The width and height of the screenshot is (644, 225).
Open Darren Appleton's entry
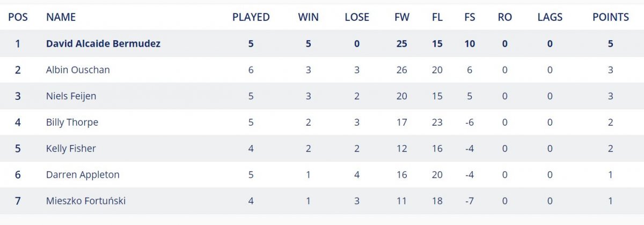click(83, 175)
